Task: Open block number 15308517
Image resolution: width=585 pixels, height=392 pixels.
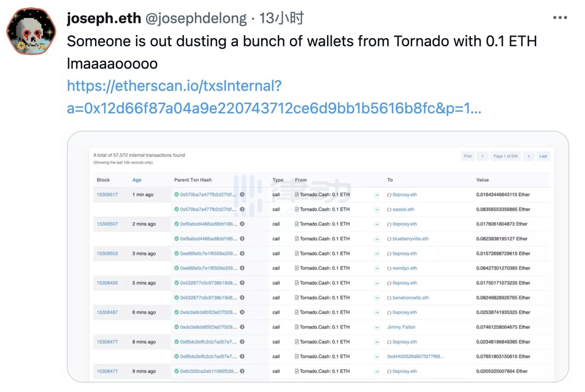Action: (107, 194)
